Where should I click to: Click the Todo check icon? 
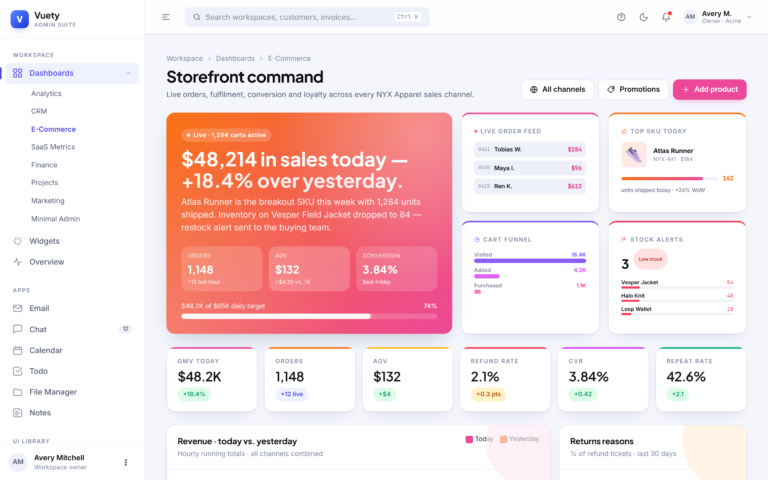(x=18, y=371)
